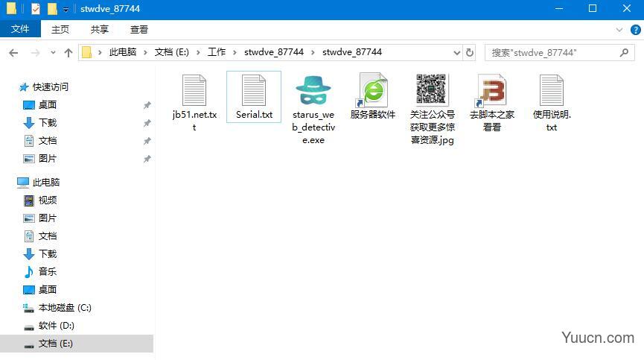The image size is (644, 360).
Task: Open 本地磁盘 (C:) drive
Action: click(65, 307)
